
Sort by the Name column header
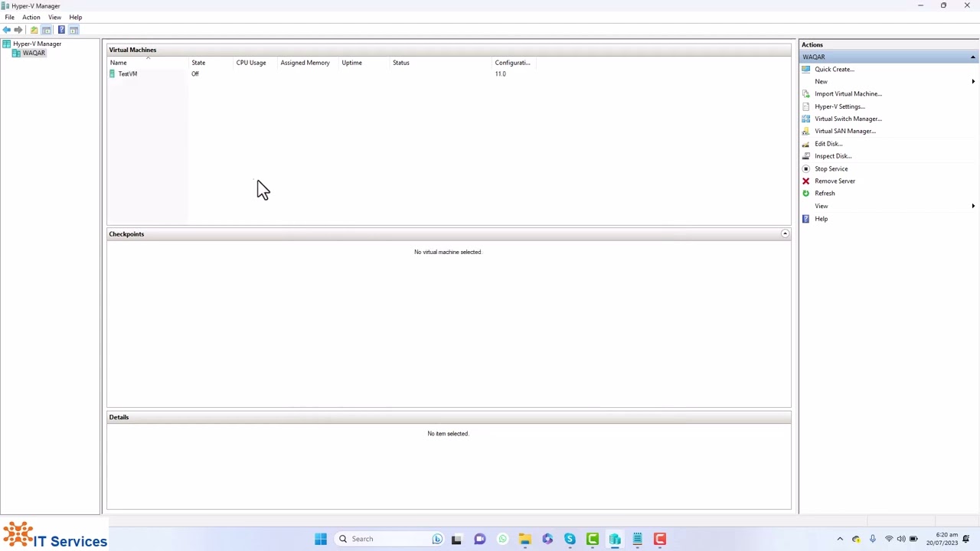point(148,63)
